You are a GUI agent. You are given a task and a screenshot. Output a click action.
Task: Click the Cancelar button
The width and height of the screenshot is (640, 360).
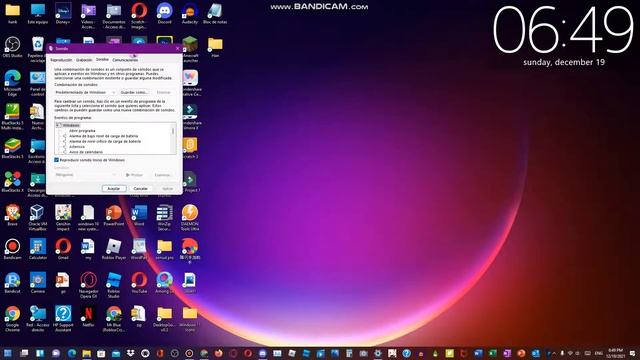point(140,189)
